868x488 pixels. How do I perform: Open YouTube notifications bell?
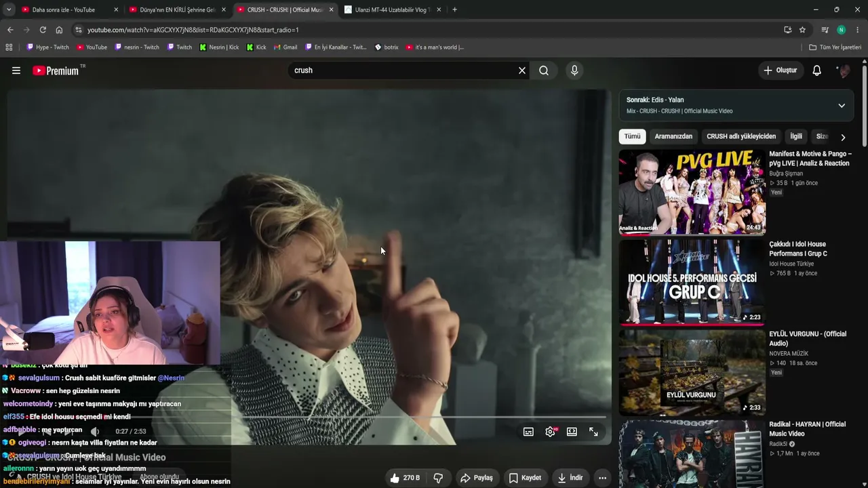(817, 70)
